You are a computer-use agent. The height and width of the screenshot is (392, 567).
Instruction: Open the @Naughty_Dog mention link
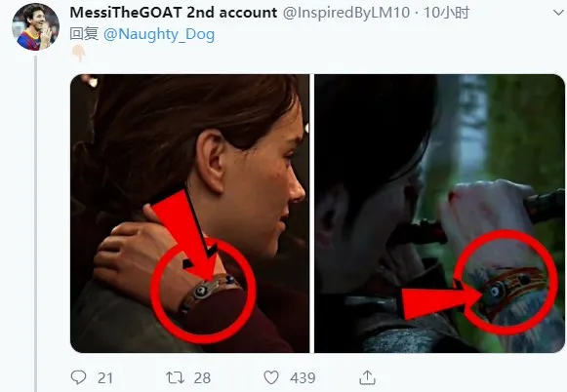(159, 35)
